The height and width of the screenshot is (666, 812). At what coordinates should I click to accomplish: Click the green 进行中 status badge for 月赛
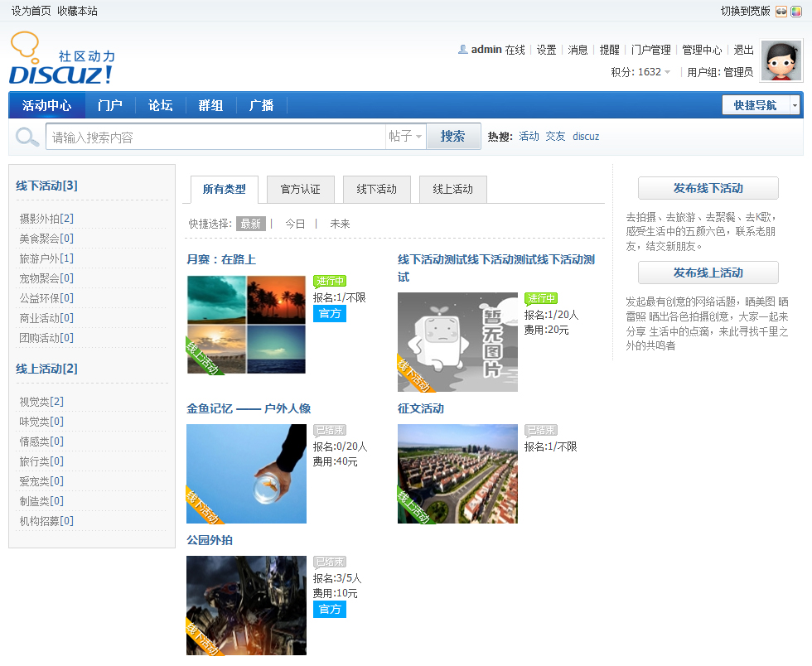pyautogui.click(x=329, y=282)
